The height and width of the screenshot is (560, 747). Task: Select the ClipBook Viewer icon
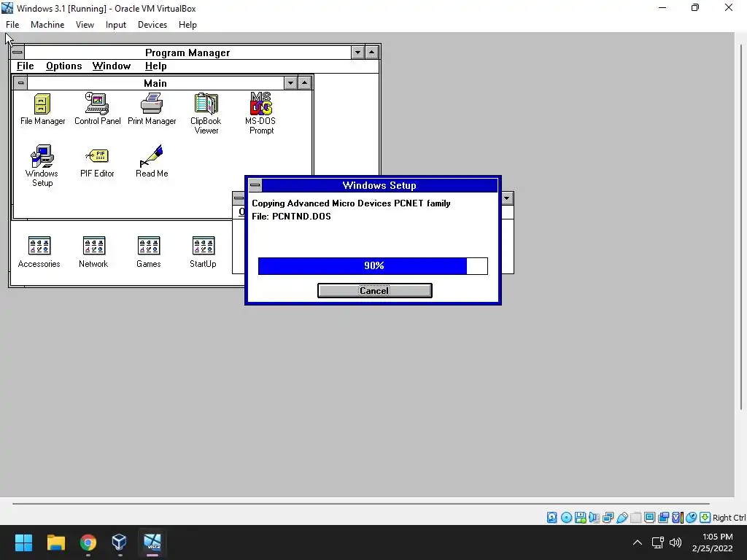pyautogui.click(x=206, y=113)
